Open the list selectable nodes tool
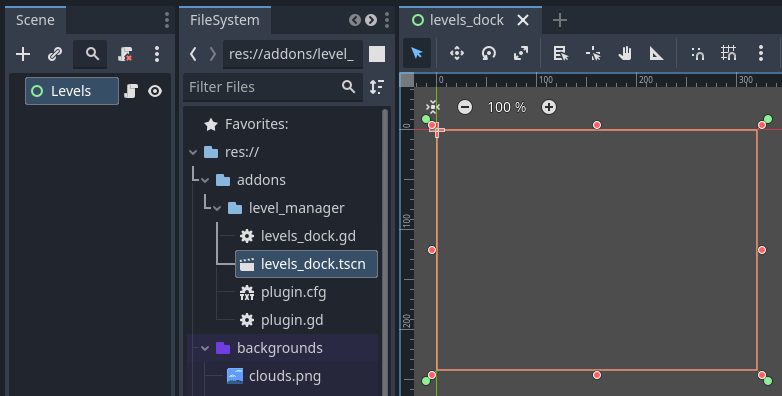The width and height of the screenshot is (782, 396). click(561, 53)
